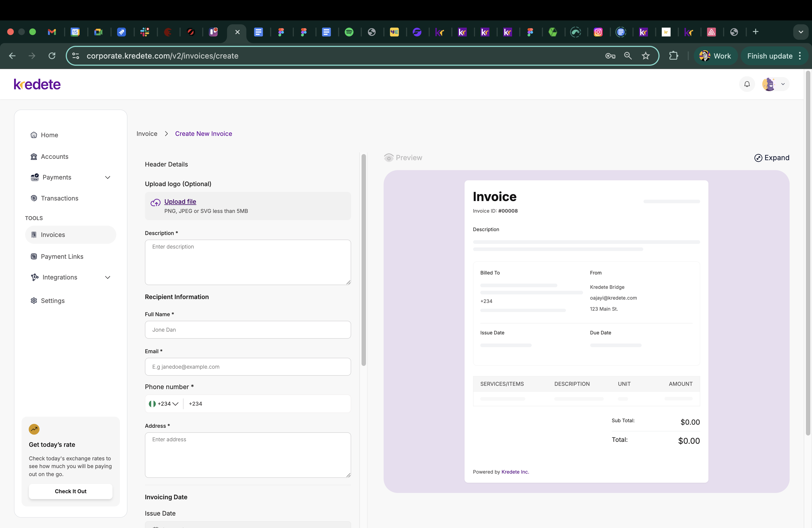Click the Email input field
The height and width of the screenshot is (528, 812).
pyautogui.click(x=248, y=367)
